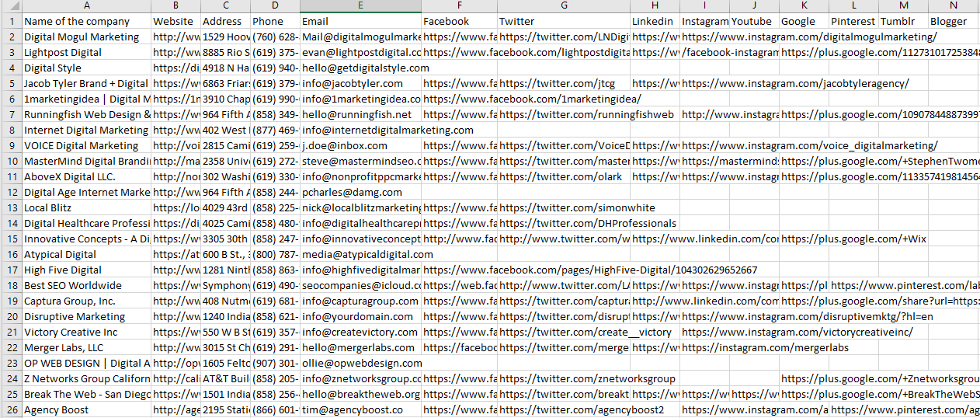The height and width of the screenshot is (418, 980).
Task: Select row 16 by its row number
Action: [10, 254]
